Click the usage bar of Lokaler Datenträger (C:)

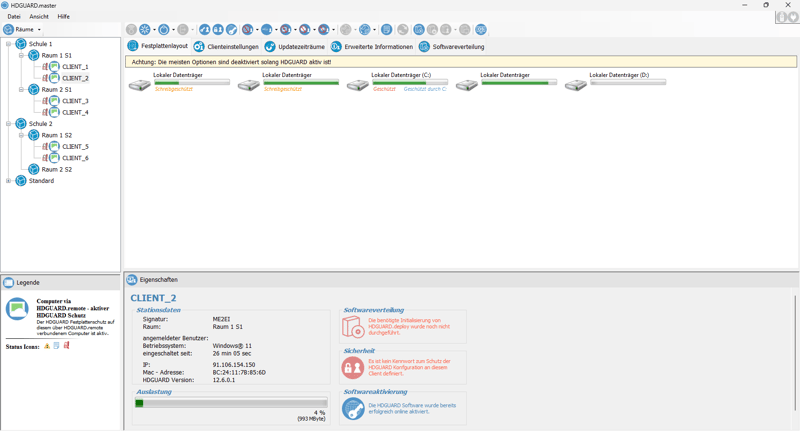(x=410, y=82)
